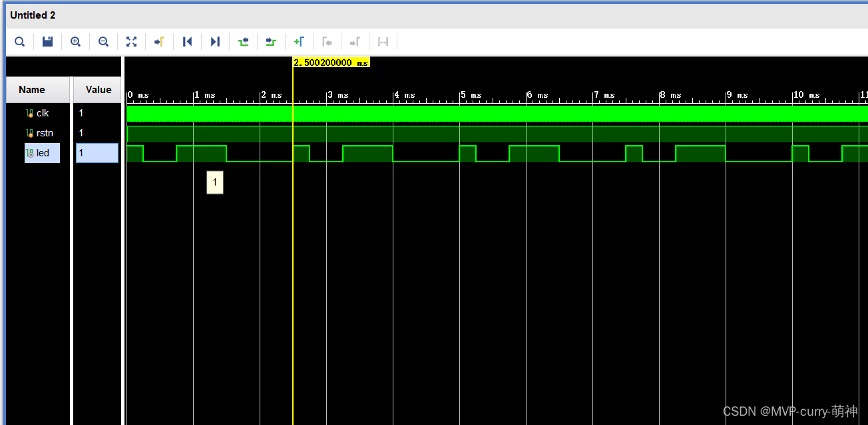Click the Name column header
This screenshot has height=425, width=868.
tap(37, 90)
